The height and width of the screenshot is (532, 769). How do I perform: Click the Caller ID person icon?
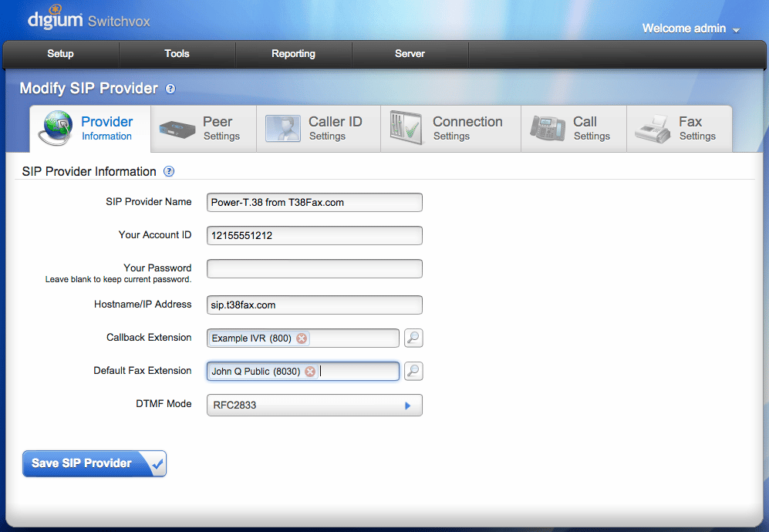pyautogui.click(x=283, y=129)
